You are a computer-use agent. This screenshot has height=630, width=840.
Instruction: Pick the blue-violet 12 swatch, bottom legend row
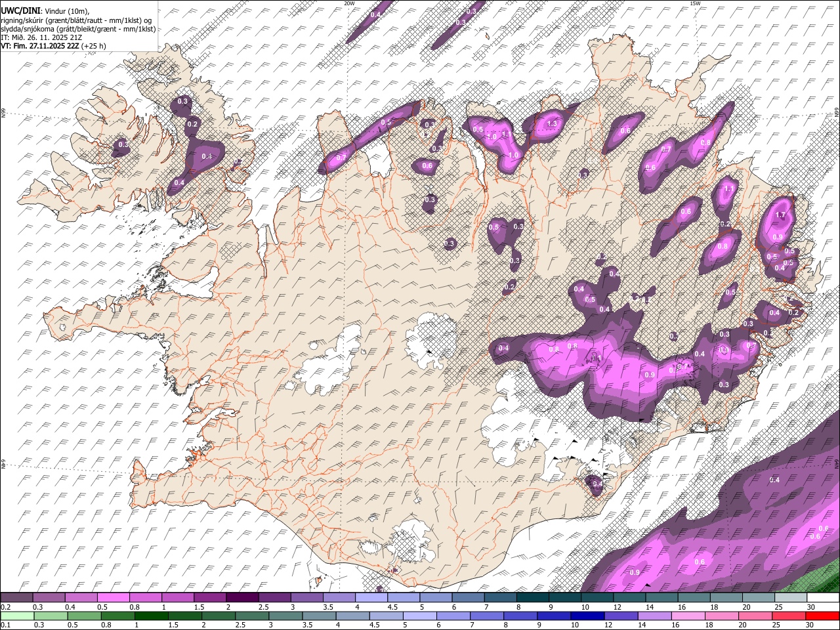coord(621,616)
